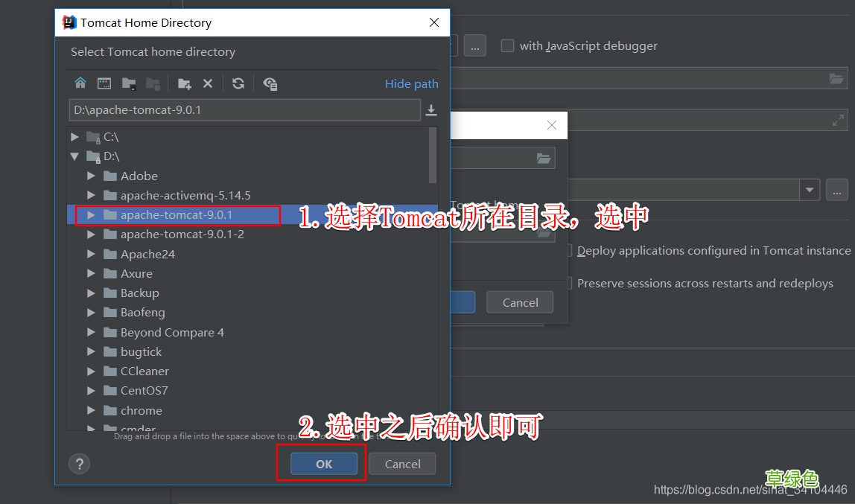The width and height of the screenshot is (855, 504).
Task: Click the expand dialog icon at top right
Action: (x=839, y=120)
